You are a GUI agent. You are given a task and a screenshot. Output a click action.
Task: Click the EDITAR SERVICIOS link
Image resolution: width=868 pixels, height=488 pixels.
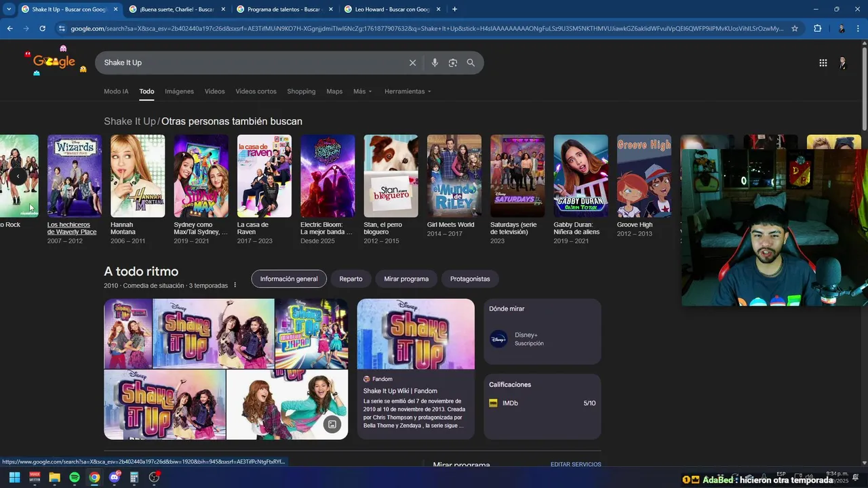pos(576,464)
